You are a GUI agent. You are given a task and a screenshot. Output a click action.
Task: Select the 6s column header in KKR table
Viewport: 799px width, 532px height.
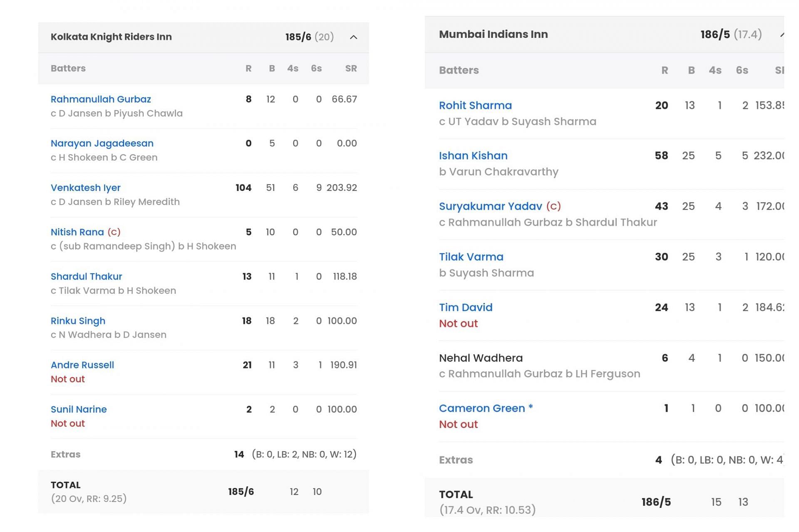(316, 68)
